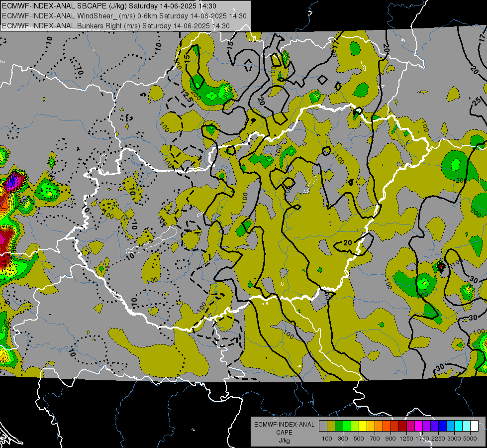Click the white last swatch in CAPE legend

click(x=474, y=426)
